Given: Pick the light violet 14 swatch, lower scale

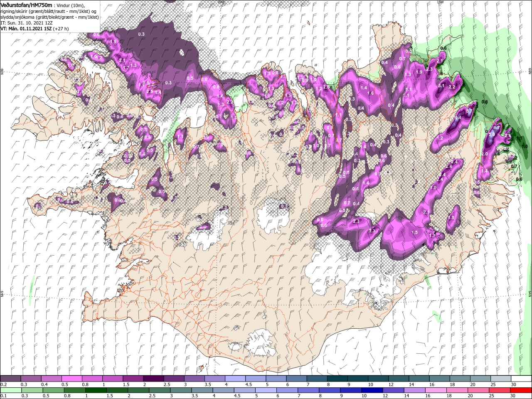Looking at the screenshot, I should (414, 390).
